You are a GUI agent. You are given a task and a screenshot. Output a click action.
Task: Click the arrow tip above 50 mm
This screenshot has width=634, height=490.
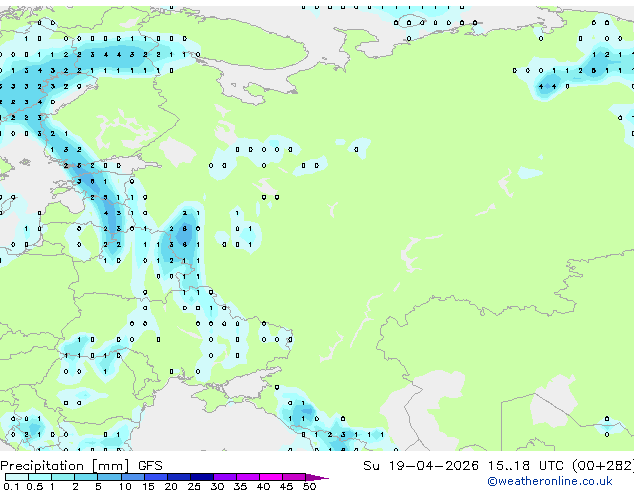pos(317,477)
